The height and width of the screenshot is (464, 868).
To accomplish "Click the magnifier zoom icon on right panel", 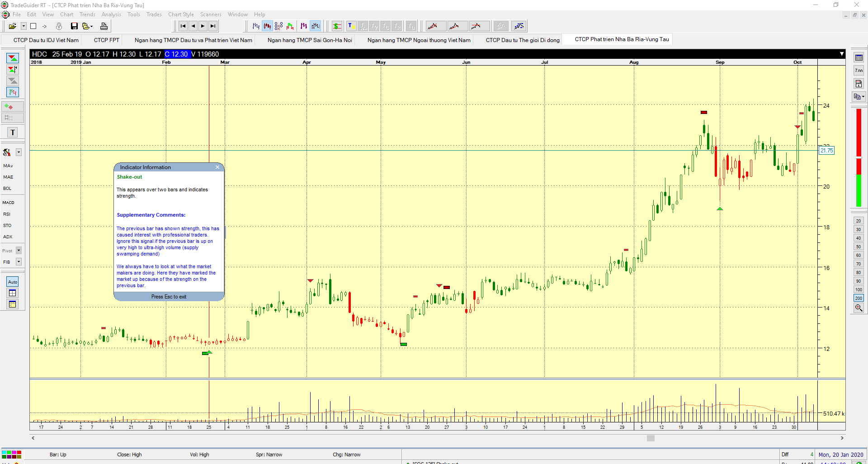I will [x=859, y=308].
